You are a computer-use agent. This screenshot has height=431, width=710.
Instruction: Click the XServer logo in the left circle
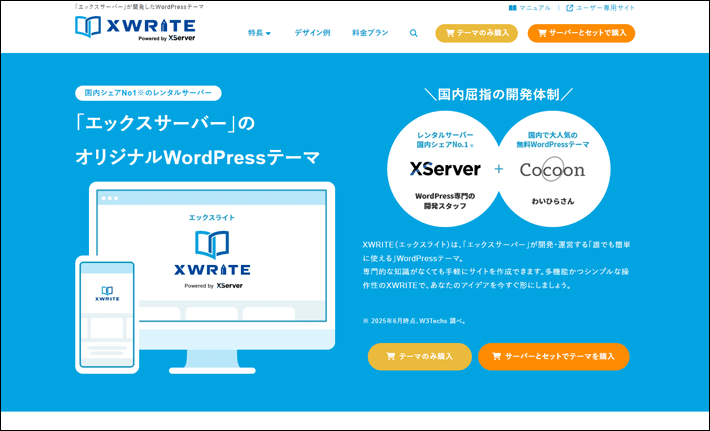[445, 169]
